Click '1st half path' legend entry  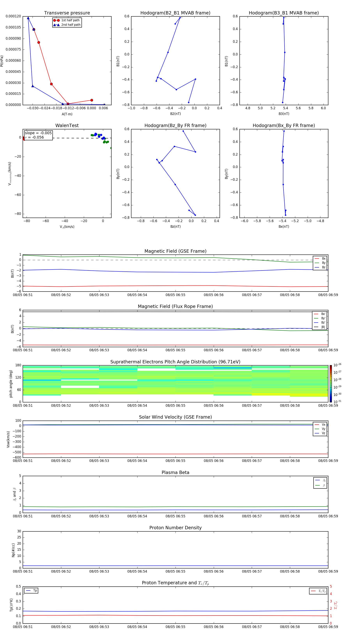click(x=67, y=20)
